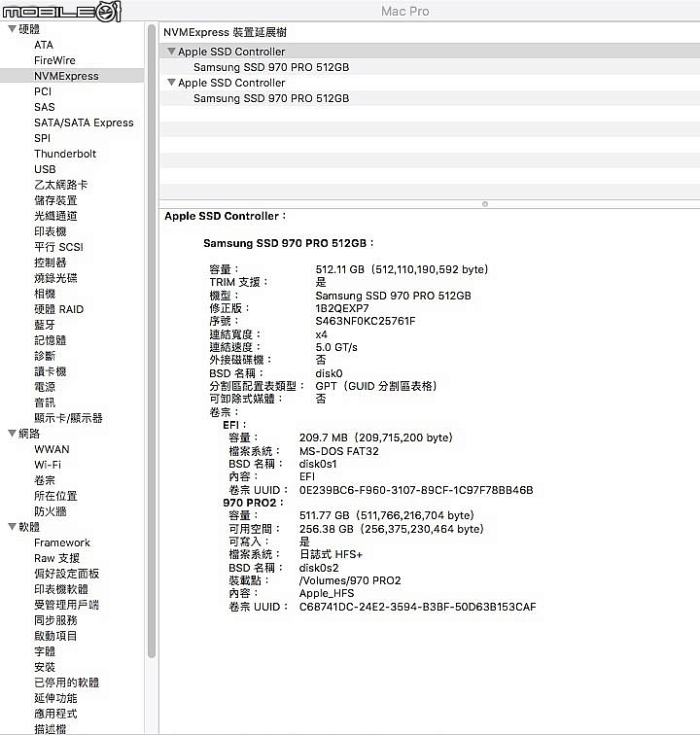The image size is (700, 735).
Task: Open the 藍牙 Bluetooth entry
Action: (45, 325)
